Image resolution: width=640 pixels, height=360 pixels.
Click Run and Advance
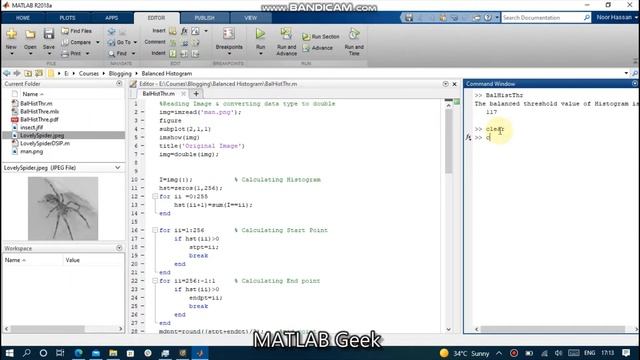click(x=287, y=42)
